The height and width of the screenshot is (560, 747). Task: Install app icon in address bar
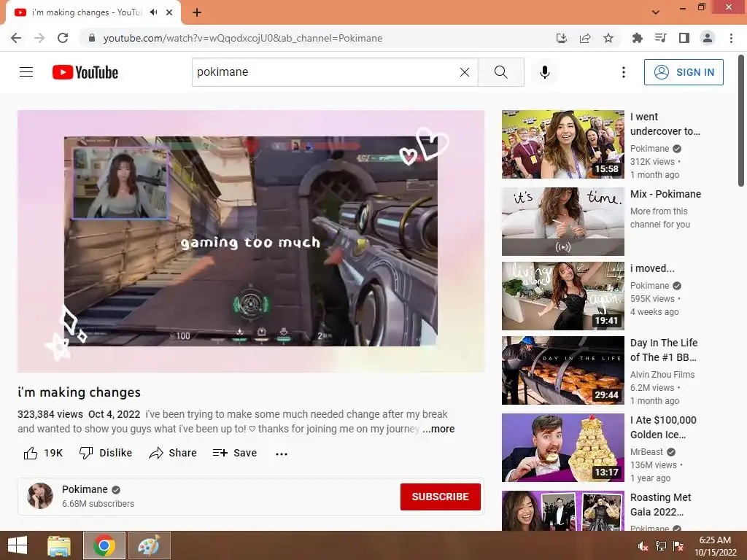coord(562,38)
